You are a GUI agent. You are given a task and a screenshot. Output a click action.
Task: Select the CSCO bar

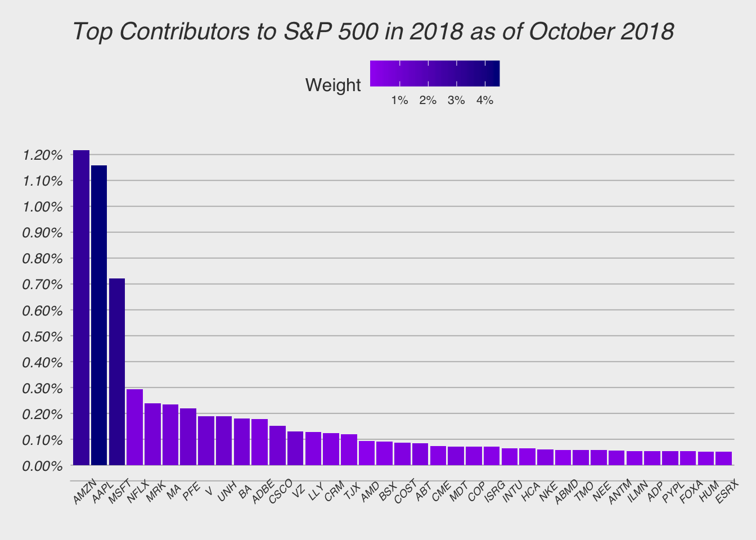277,445
